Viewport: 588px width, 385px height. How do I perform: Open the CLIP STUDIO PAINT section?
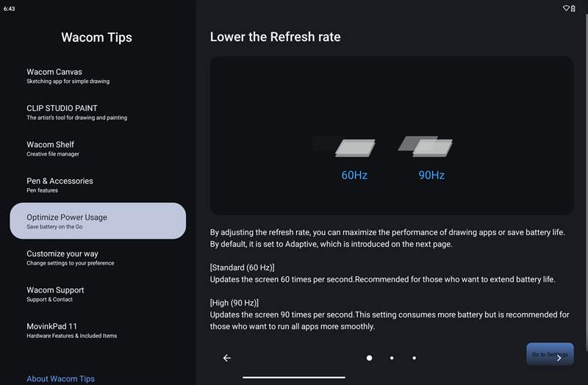[x=98, y=112]
